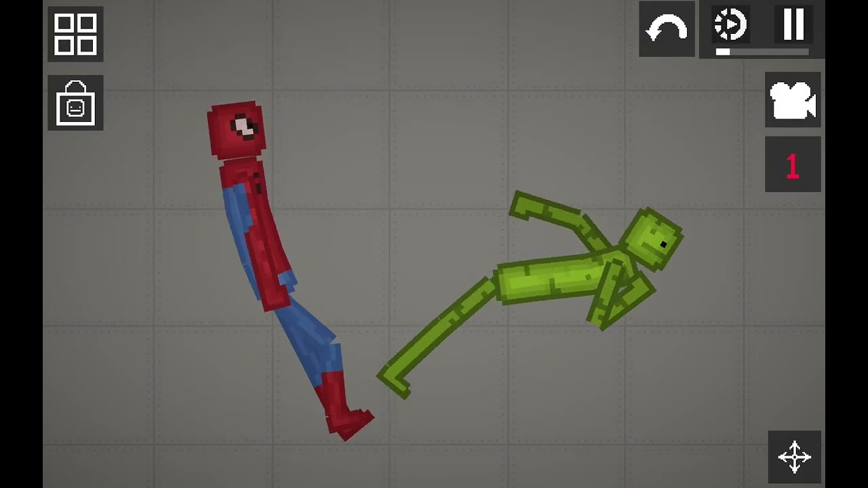
Task: Adjust the time speed slider
Action: tap(762, 52)
